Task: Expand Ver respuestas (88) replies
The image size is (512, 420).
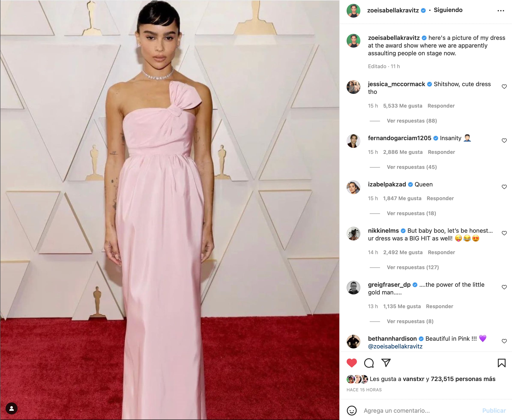Action: click(412, 121)
